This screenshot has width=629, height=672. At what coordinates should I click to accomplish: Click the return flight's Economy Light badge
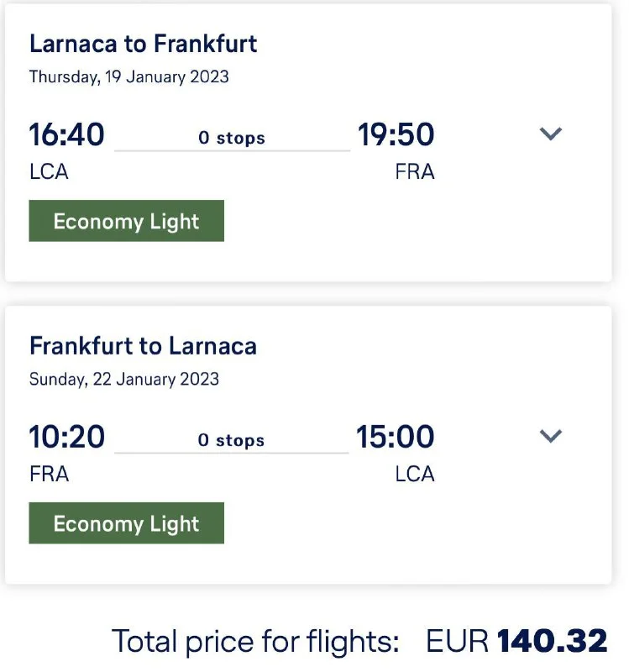(127, 523)
